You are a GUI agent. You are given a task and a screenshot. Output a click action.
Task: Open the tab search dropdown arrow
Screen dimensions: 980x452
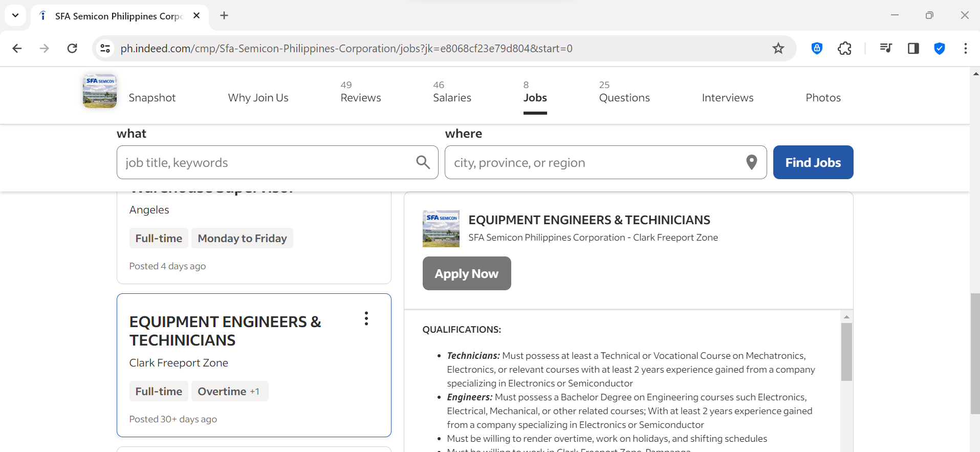(15, 15)
